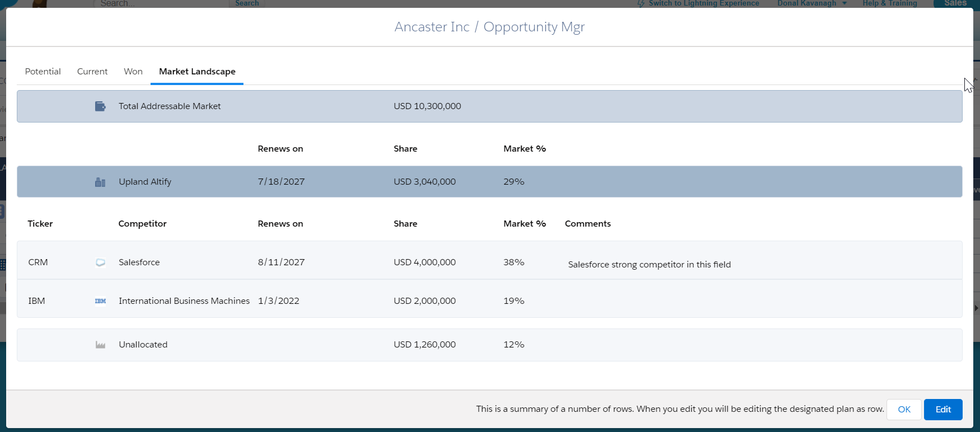Click the background Search button
The width and height of the screenshot is (980, 432).
tap(247, 3)
